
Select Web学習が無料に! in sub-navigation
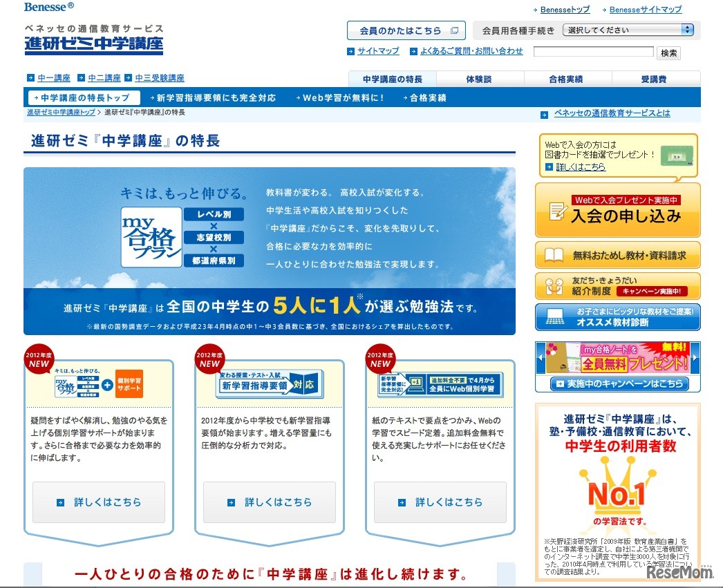point(340,97)
